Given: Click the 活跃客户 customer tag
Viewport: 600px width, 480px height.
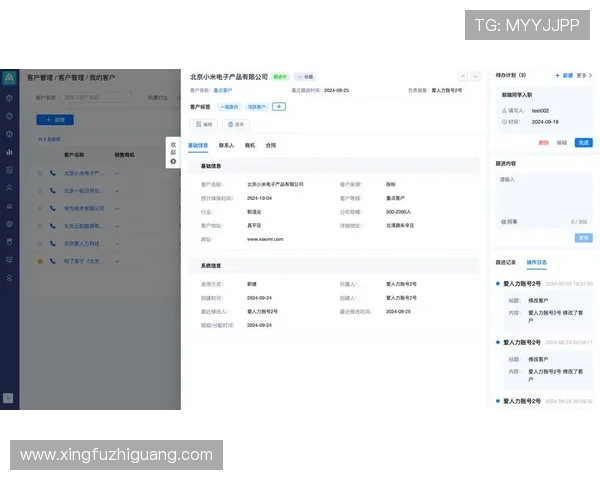Looking at the screenshot, I should pos(256,107).
